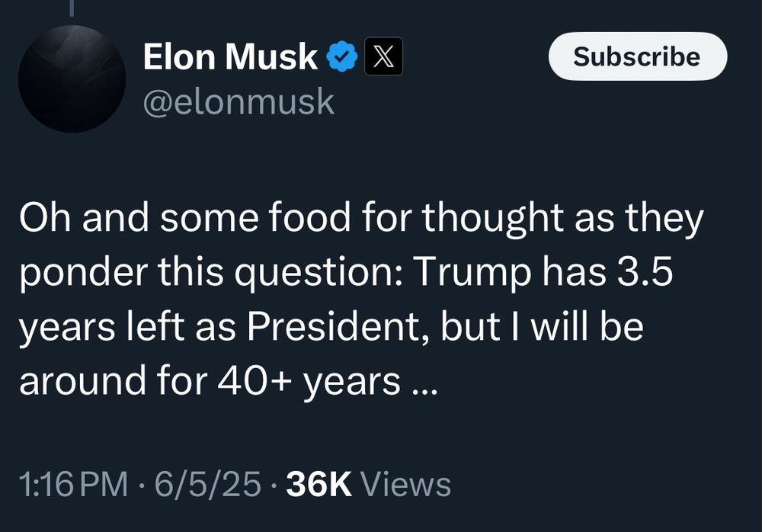Click the X affiliation badge icon
The width and height of the screenshot is (762, 532).
[x=383, y=57]
